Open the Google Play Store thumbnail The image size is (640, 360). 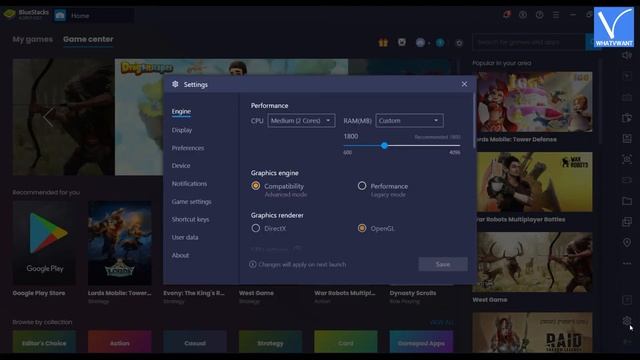(44, 242)
